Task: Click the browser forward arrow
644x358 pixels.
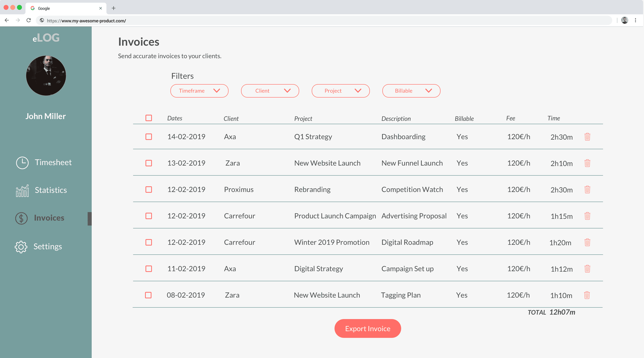Action: coord(18,20)
